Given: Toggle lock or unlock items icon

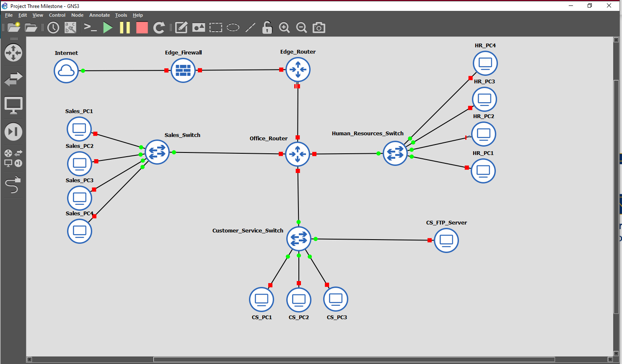Looking at the screenshot, I should coord(267,28).
